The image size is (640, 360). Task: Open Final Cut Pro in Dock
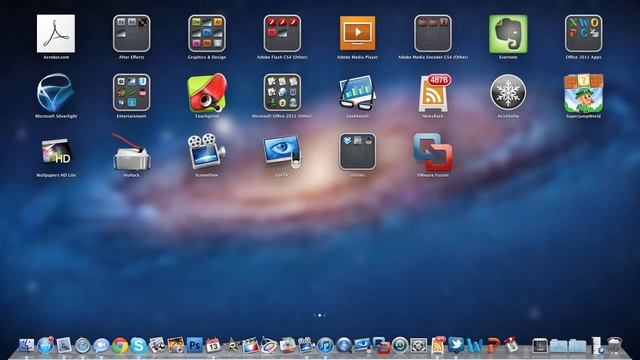point(251,346)
